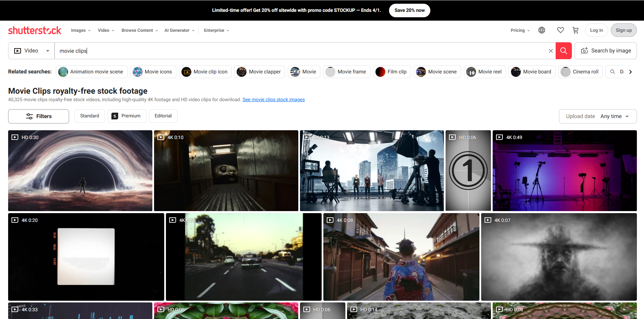
Task: Click the Movie board chip thumbnail
Action: point(516,72)
